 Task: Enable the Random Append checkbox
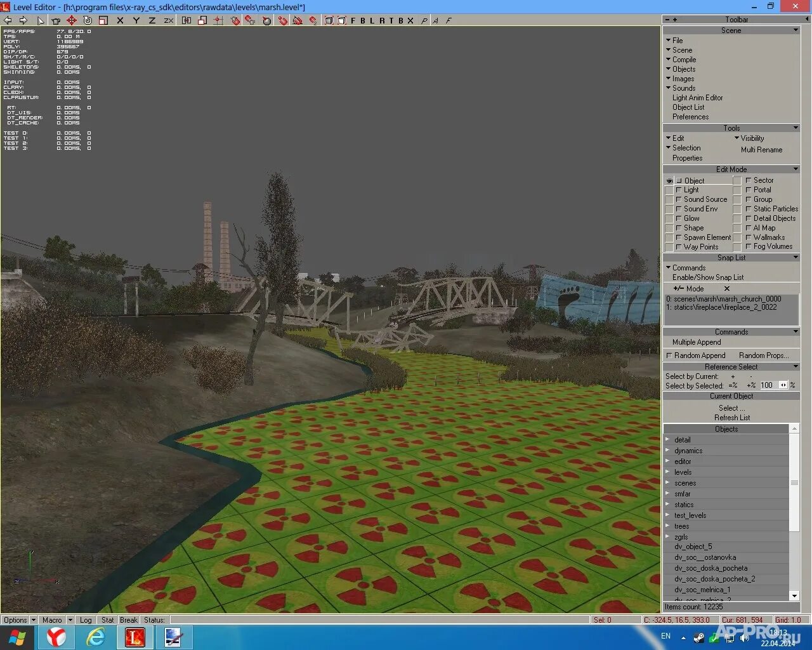669,355
